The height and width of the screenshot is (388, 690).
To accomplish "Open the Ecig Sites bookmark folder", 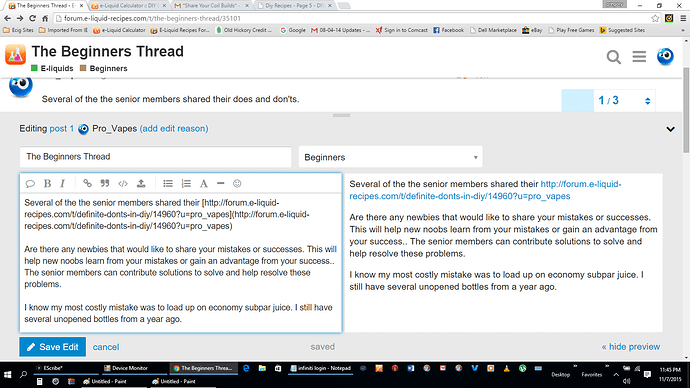I will [x=18, y=30].
